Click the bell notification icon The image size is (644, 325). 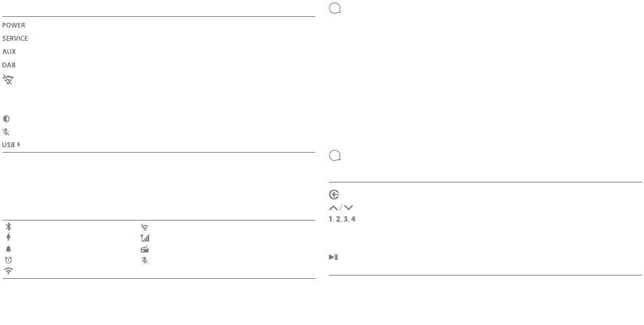(8, 249)
